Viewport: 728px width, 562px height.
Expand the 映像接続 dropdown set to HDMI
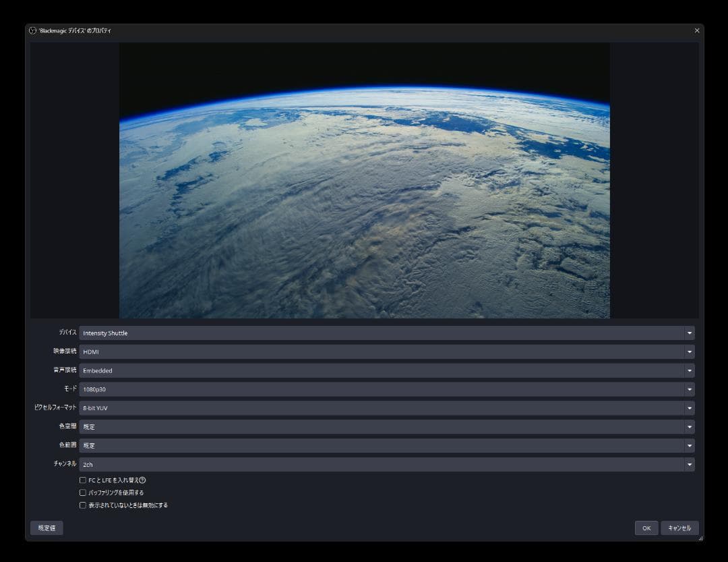click(x=386, y=352)
